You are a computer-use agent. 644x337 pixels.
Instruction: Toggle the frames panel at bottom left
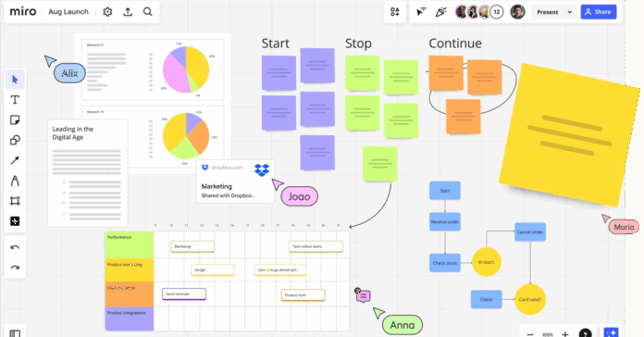click(15, 333)
